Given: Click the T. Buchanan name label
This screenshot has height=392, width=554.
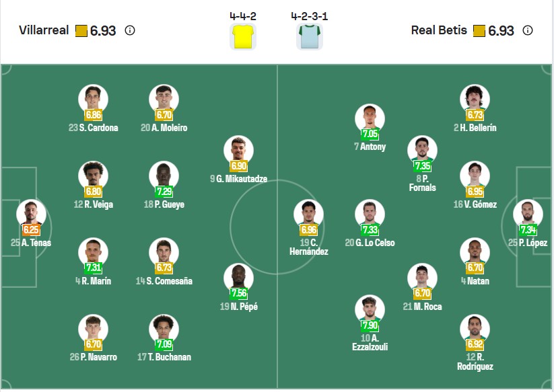Looking at the screenshot, I should (x=169, y=357).
